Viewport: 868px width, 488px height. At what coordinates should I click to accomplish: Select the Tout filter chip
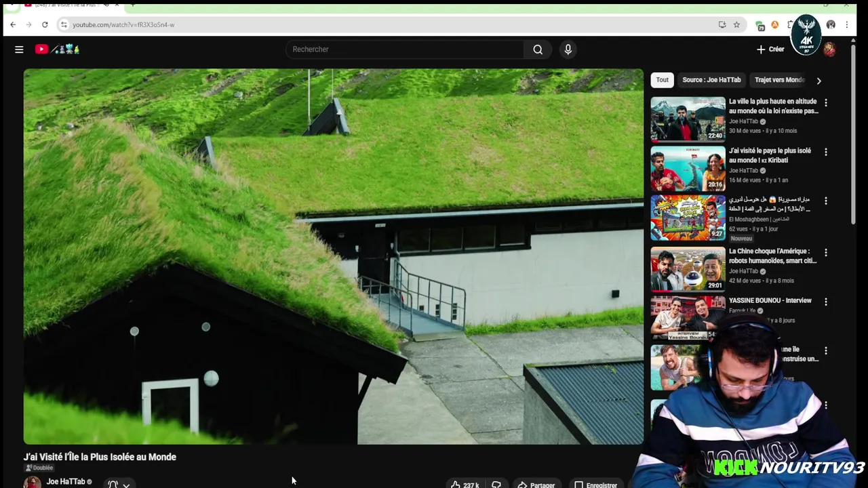point(663,80)
